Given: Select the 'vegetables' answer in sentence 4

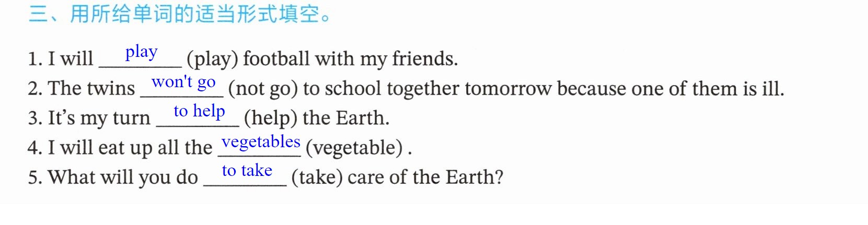Looking at the screenshot, I should pyautogui.click(x=261, y=141).
